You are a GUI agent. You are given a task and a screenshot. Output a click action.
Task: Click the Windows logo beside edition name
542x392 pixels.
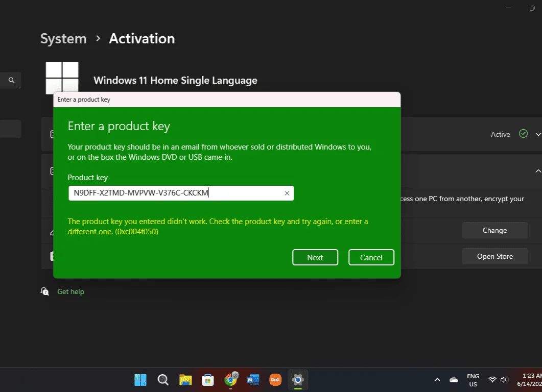[62, 78]
